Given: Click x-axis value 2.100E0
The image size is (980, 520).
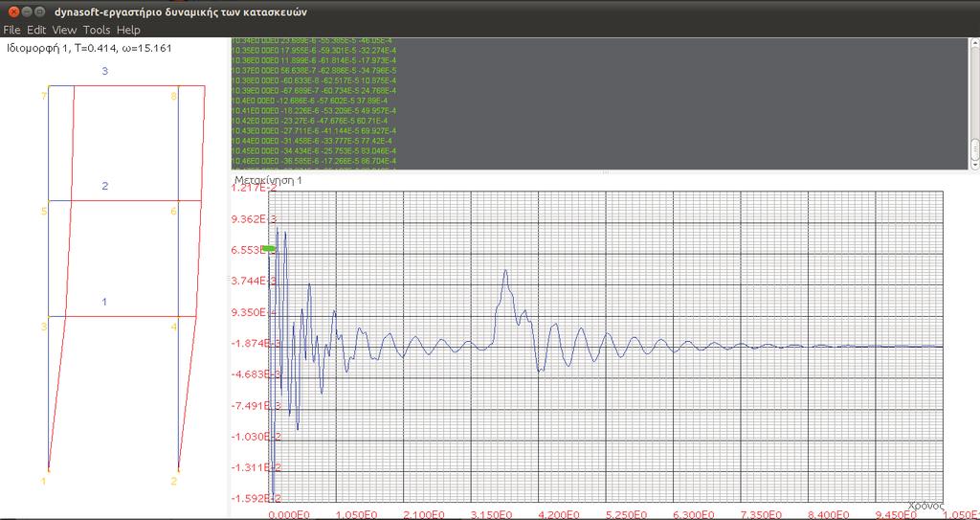Looking at the screenshot, I should (425, 514).
